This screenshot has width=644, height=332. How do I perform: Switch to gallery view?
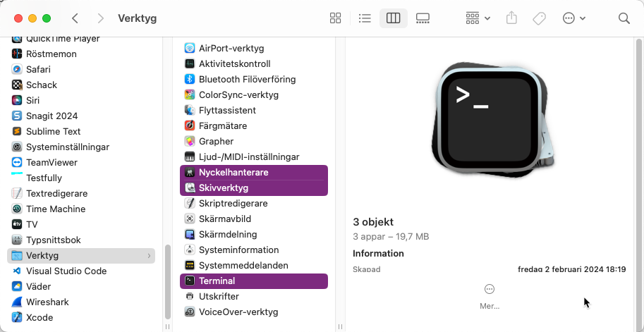pyautogui.click(x=423, y=18)
